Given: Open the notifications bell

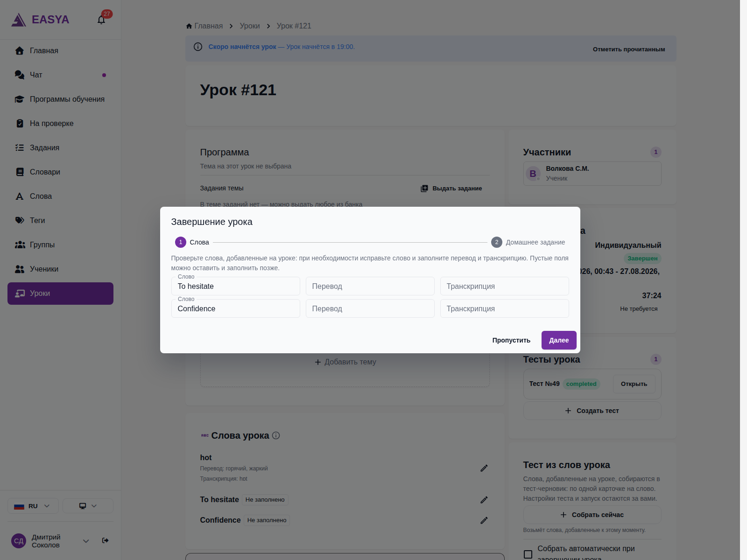Looking at the screenshot, I should point(101,20).
